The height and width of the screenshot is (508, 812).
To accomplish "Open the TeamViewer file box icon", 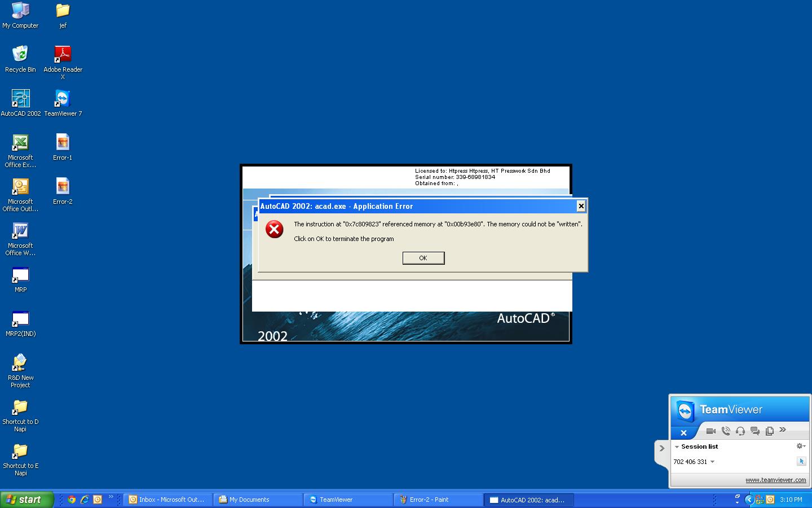I will point(770,431).
